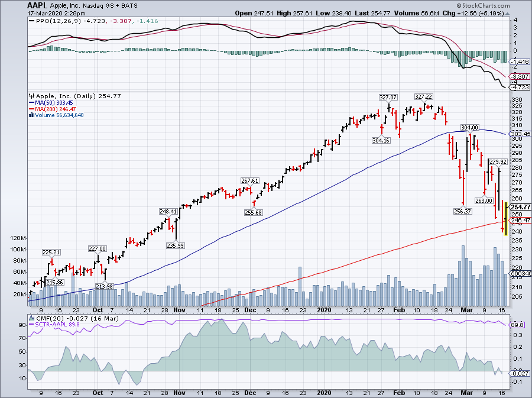Click the 213.98 low price label
The height and width of the screenshot is (398, 532).
(x=105, y=286)
